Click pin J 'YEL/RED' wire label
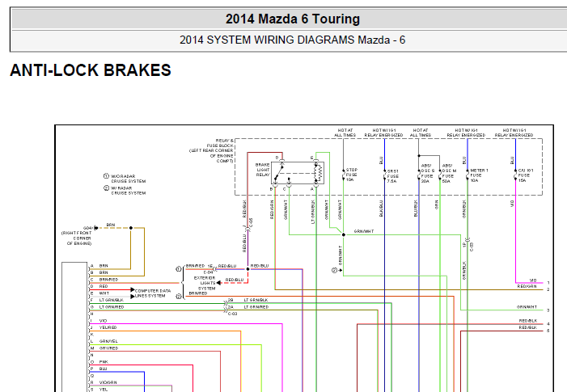 [x=108, y=327]
